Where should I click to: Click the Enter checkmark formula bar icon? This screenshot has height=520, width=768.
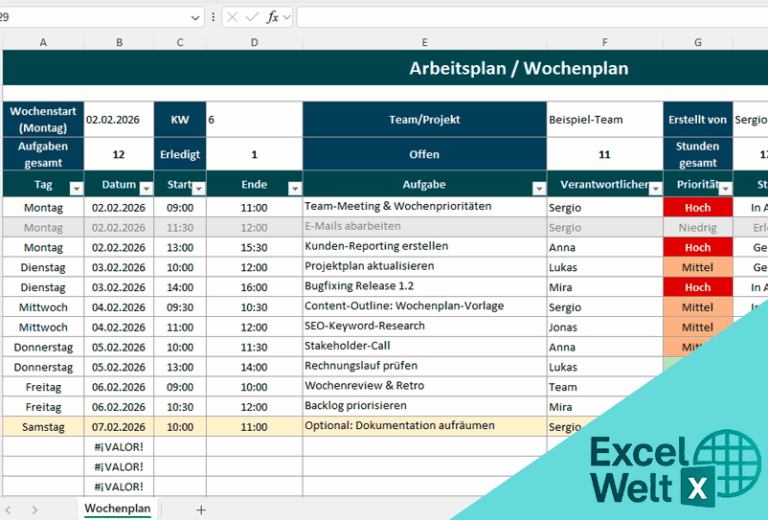[x=252, y=18]
